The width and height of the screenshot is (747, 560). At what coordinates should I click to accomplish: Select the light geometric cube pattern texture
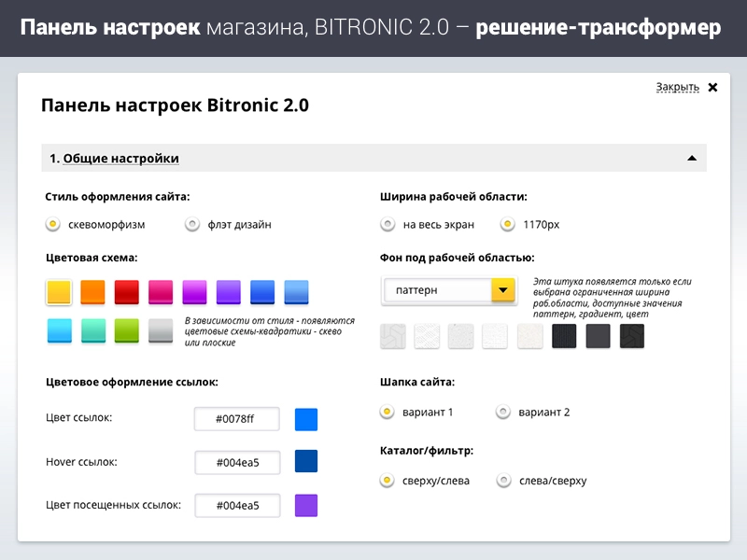coord(393,336)
